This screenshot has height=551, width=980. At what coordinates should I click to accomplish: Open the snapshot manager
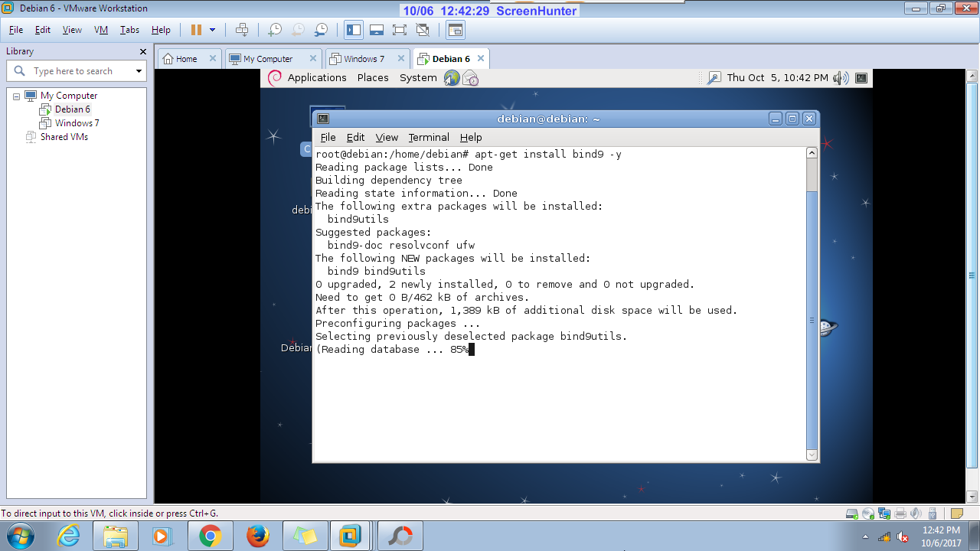pyautogui.click(x=322, y=30)
